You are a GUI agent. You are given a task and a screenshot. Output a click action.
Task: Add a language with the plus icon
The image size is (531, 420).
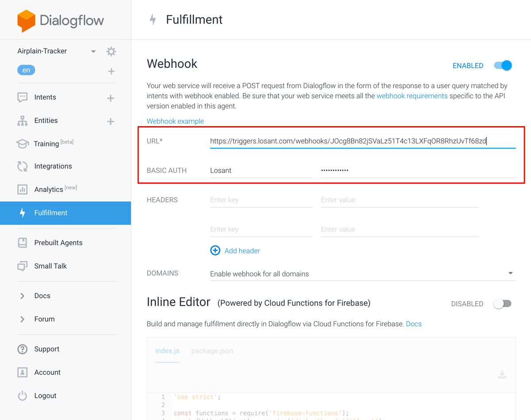click(111, 71)
